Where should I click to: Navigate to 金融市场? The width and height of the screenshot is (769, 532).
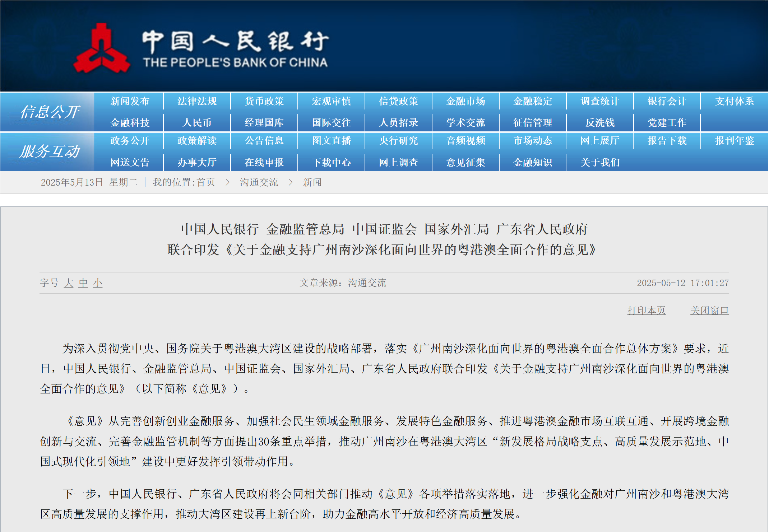[x=465, y=101]
